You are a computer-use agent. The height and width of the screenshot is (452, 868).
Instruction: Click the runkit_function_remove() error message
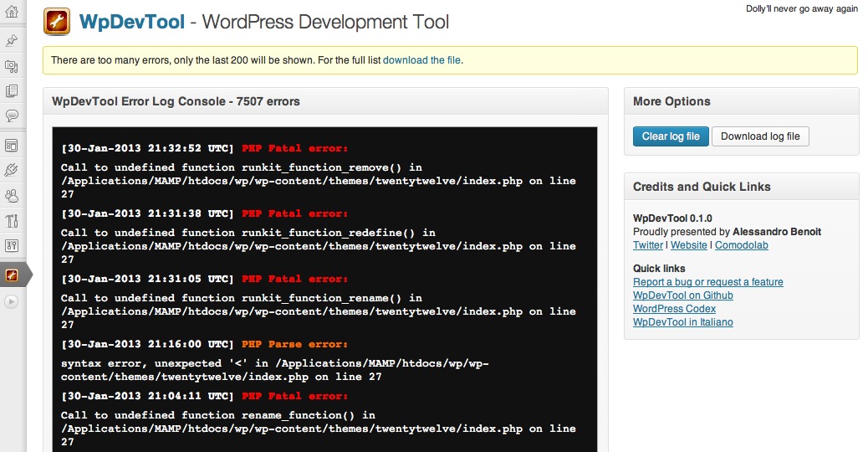pos(319,181)
